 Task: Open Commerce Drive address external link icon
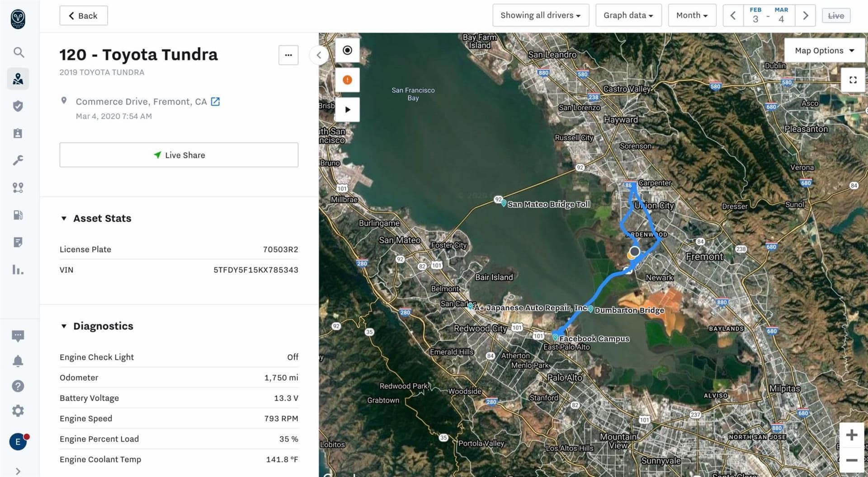coord(215,102)
